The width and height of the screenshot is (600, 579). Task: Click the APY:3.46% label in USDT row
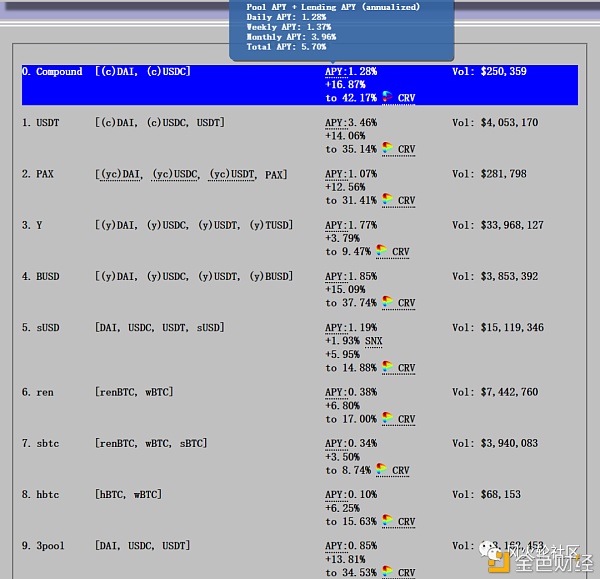tap(351, 123)
